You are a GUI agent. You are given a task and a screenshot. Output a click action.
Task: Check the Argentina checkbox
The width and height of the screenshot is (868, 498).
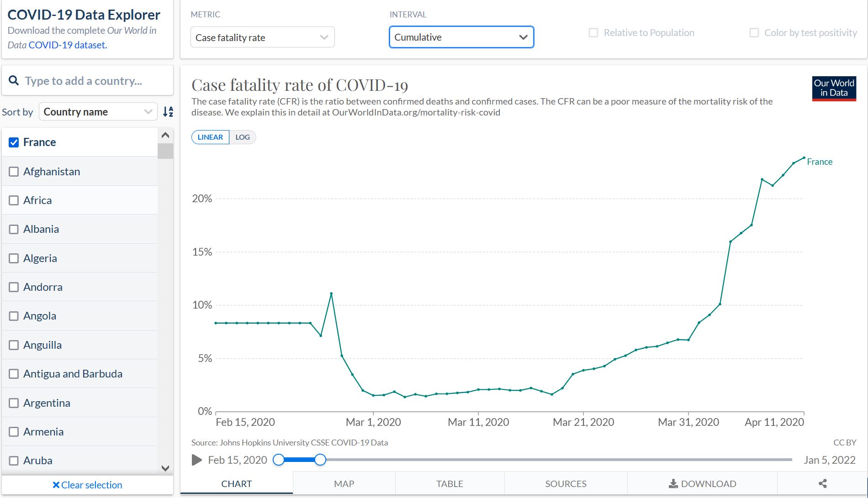coord(14,403)
